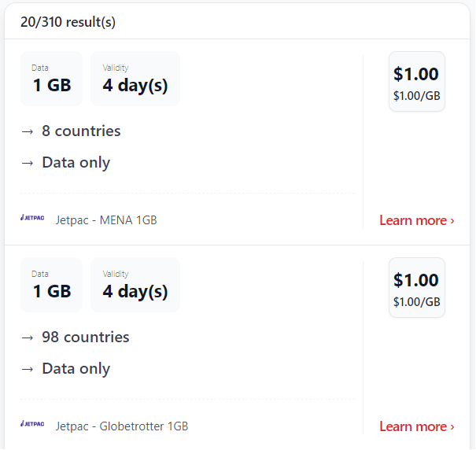Select the $1.00 price box for Globetrotter plan
The height and width of the screenshot is (450, 476).
click(417, 288)
